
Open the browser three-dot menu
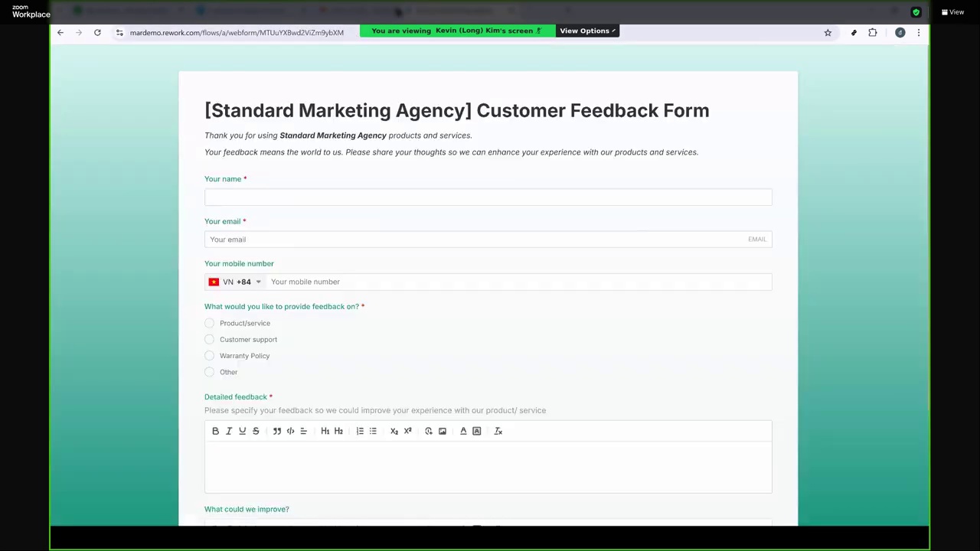coord(919,32)
